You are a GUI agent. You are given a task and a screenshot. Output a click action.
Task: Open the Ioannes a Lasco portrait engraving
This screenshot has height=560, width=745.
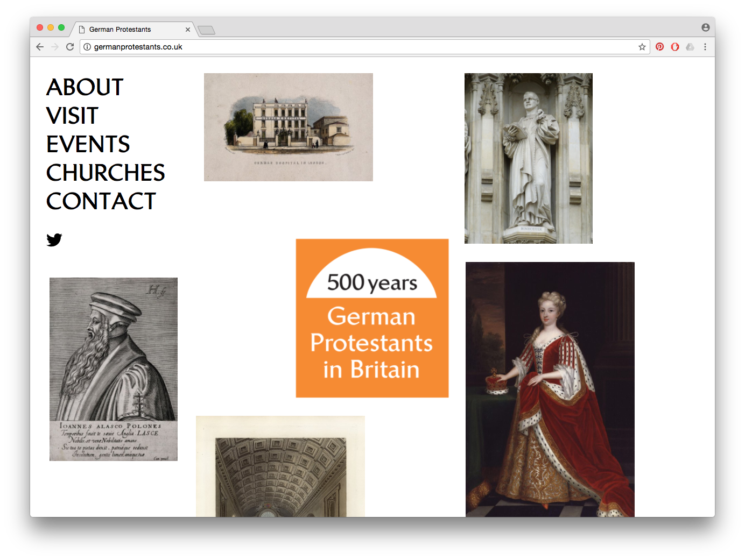pyautogui.click(x=114, y=369)
